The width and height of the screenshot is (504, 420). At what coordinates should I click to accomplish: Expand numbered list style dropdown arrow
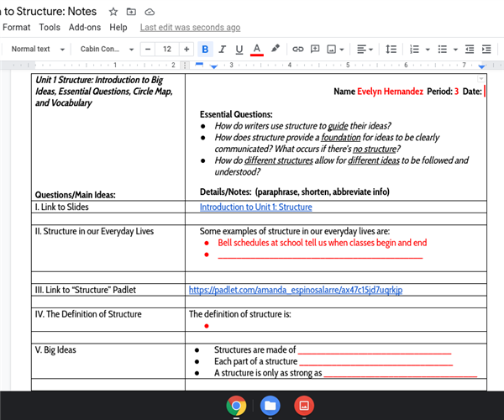pyautogui.click(x=428, y=50)
